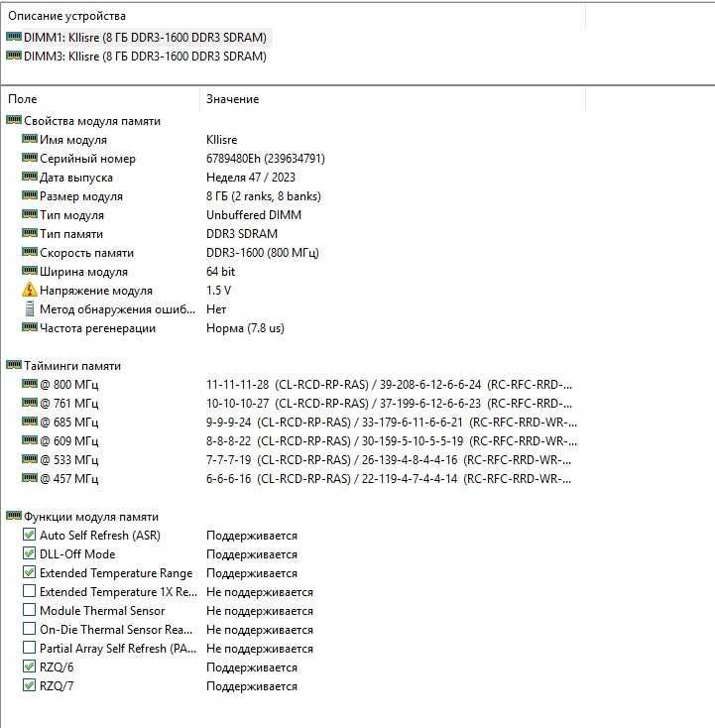Click the chip icon next to @ 800 МГц
Screen dimensions: 715x728
point(29,384)
